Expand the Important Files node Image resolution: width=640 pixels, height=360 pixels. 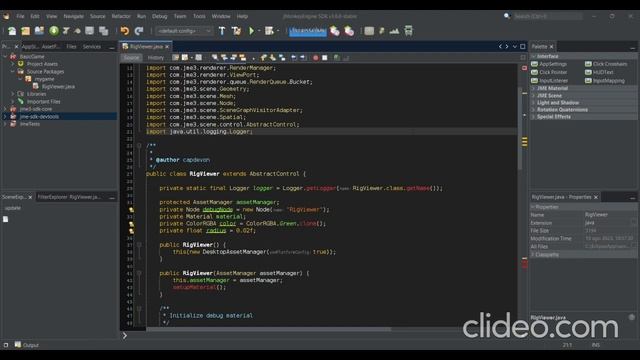pyautogui.click(x=13, y=101)
